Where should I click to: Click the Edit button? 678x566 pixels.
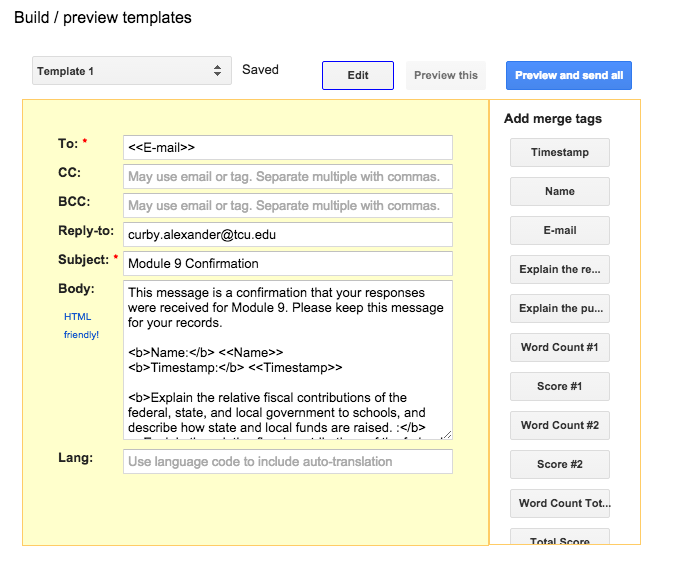click(358, 75)
